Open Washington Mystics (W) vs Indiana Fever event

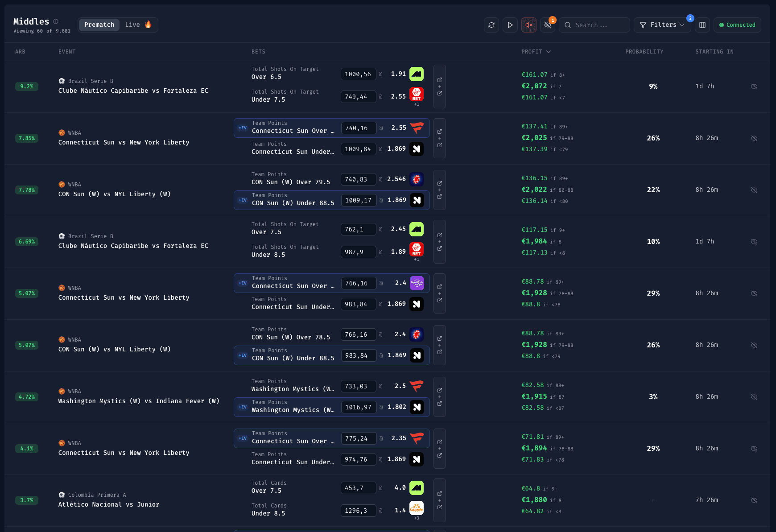point(139,401)
